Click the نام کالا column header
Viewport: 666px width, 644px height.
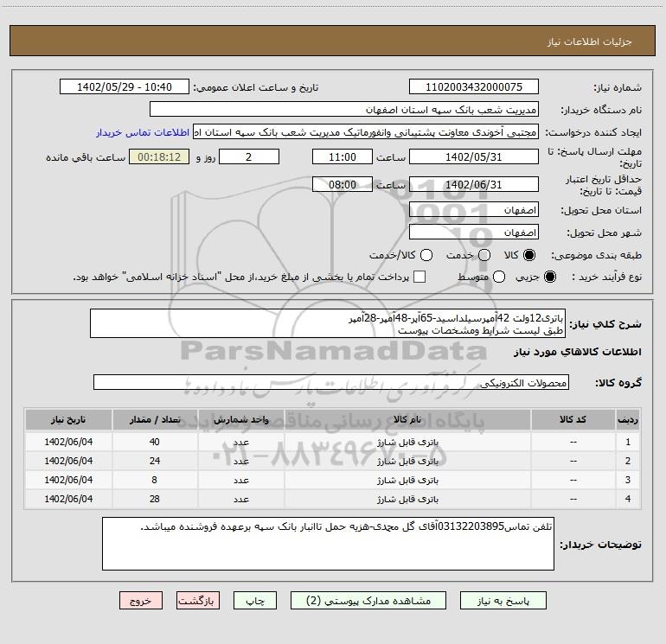pyautogui.click(x=417, y=418)
